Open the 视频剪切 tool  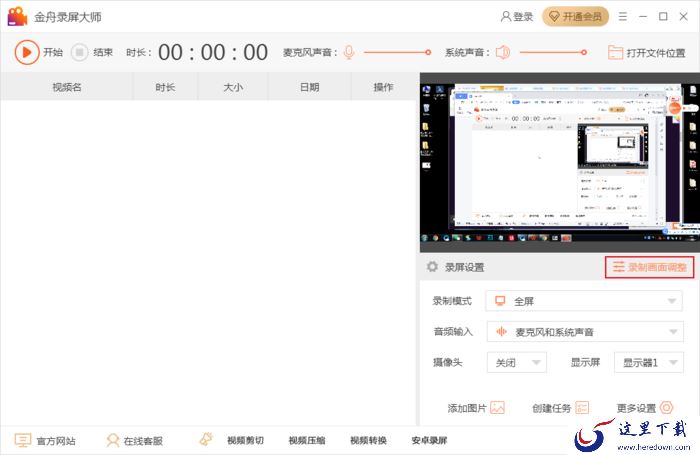point(245,440)
